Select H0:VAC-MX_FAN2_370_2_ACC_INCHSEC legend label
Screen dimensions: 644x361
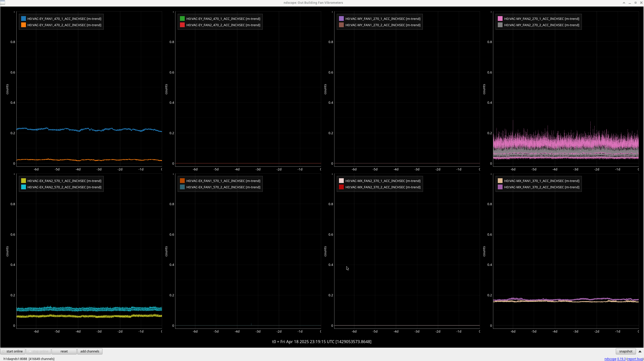coord(383,187)
